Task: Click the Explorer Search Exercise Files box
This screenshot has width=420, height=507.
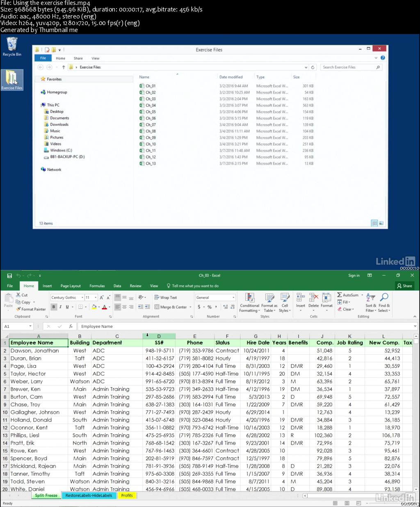Action: pyautogui.click(x=352, y=67)
